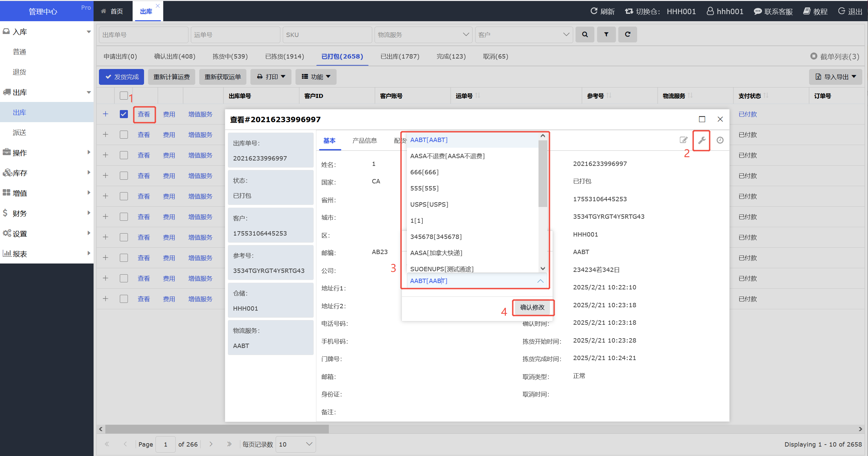
Task: Jump to last page arrow
Action: pyautogui.click(x=229, y=444)
